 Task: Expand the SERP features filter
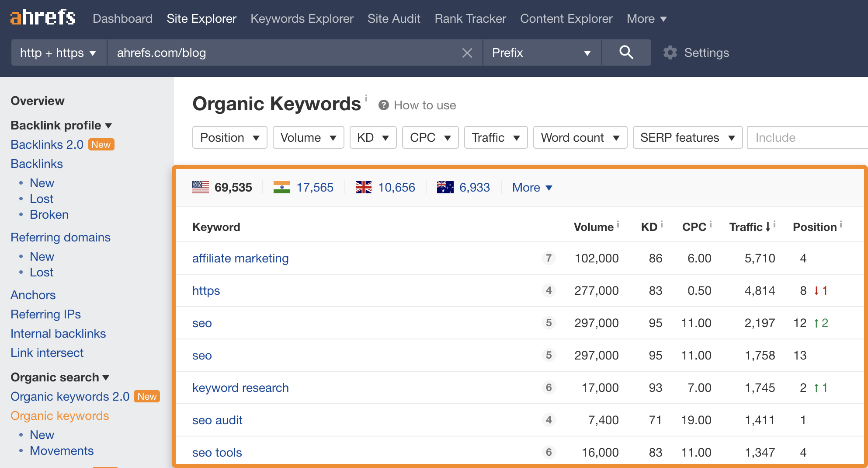point(687,137)
